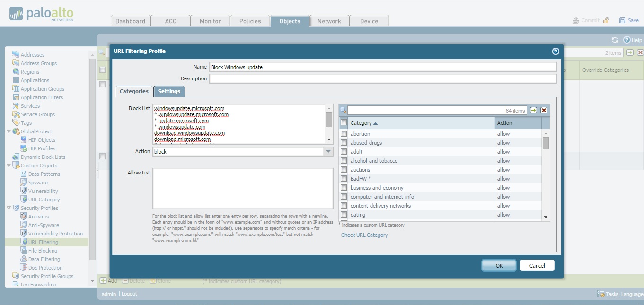Viewport: 644px width, 305px height.
Task: Open the Policies tab
Action: click(x=250, y=21)
